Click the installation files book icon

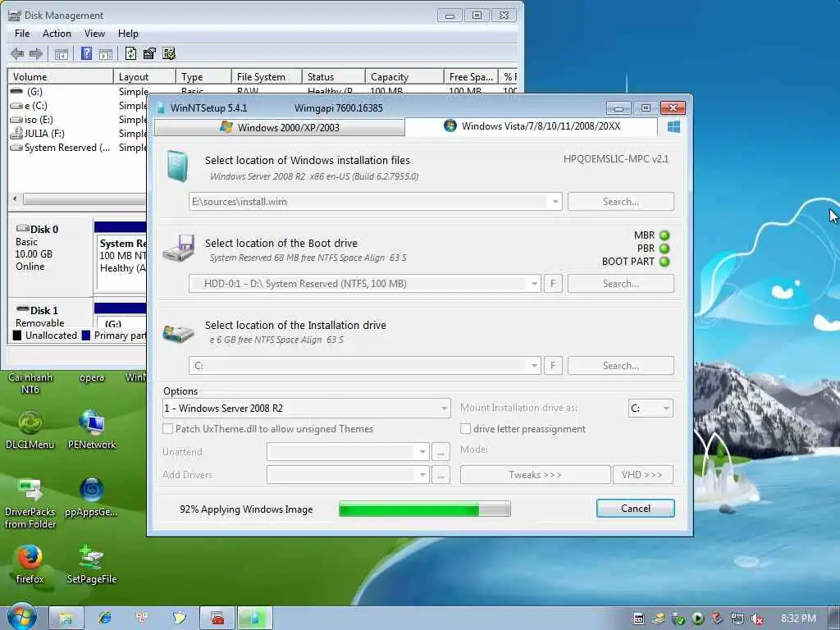point(177,166)
